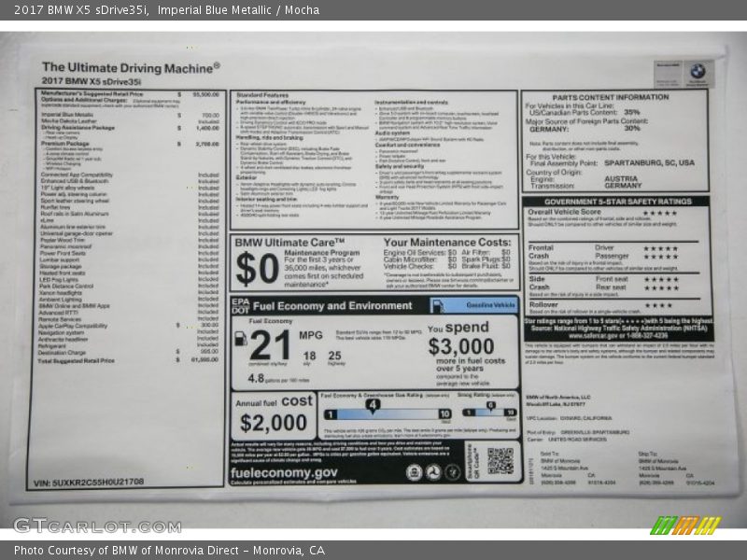The image size is (747, 560).
Task: Click marker 4 on Greenhouse Gas Rating scale
Action: tap(373, 405)
